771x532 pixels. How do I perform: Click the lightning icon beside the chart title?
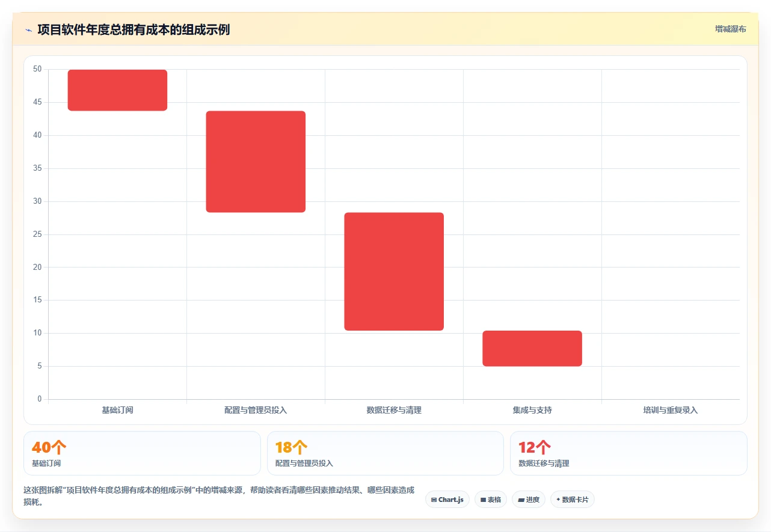point(28,29)
